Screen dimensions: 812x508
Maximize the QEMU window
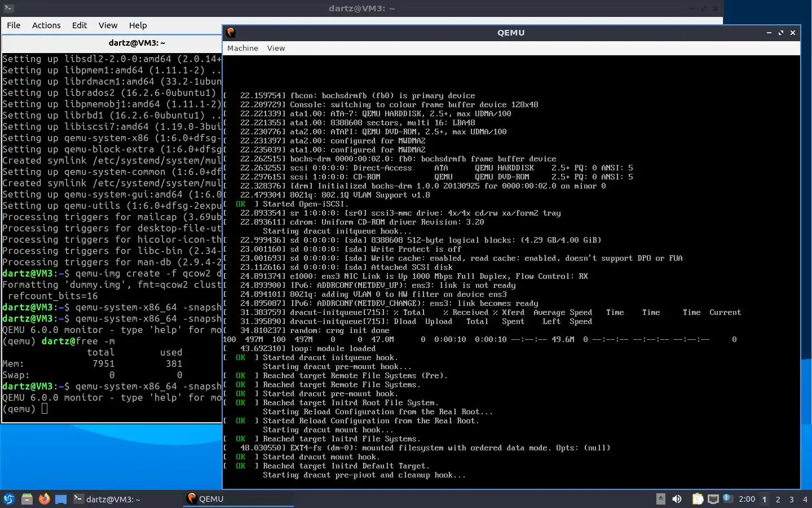(x=781, y=33)
